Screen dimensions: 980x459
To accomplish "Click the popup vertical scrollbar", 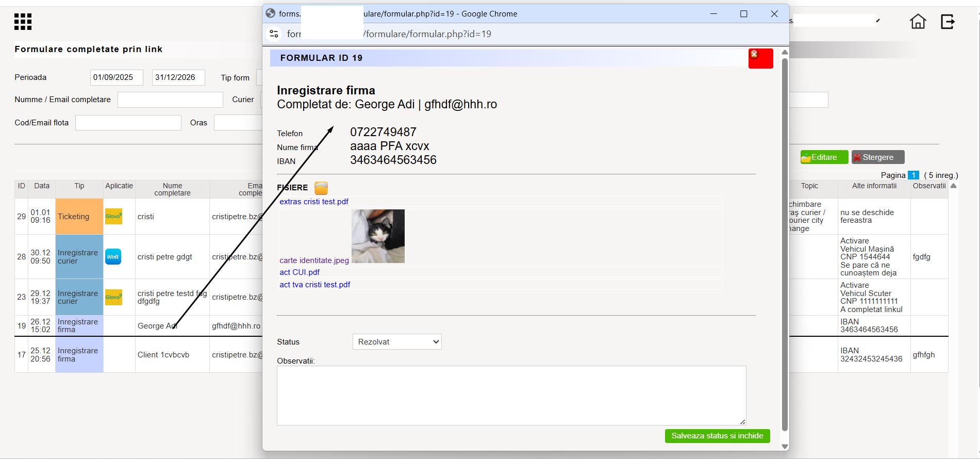I will click(785, 245).
